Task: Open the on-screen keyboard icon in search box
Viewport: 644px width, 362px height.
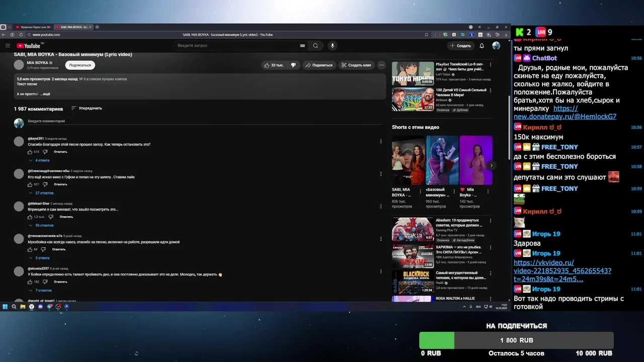Action: coord(302,46)
